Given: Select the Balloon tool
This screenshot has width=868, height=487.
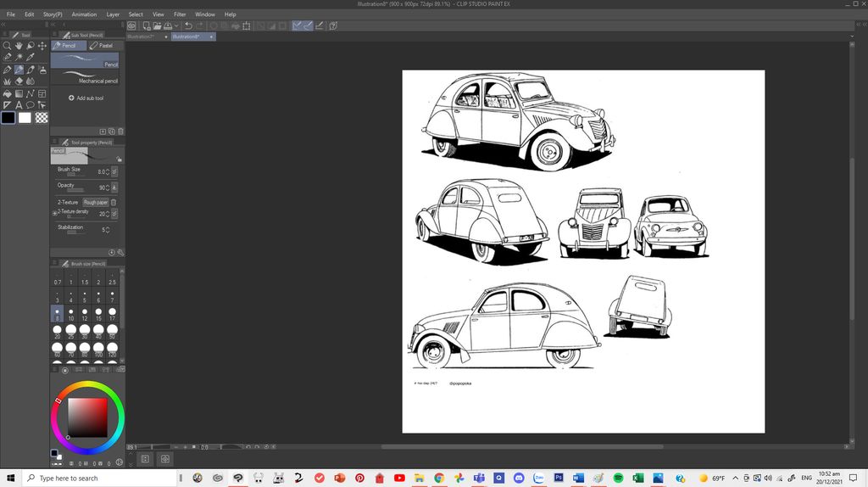Looking at the screenshot, I should point(31,104).
